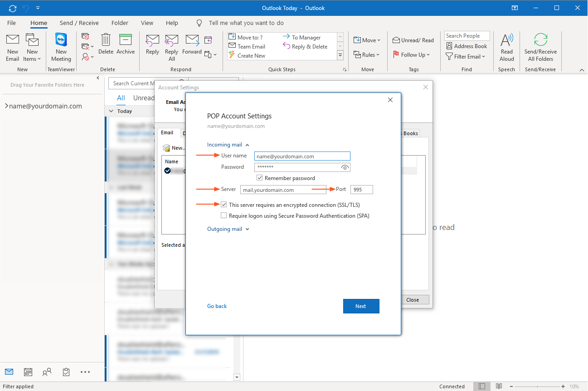Image resolution: width=588 pixels, height=391 pixels.
Task: Toggle encrypted connection SSL/TLS checkbox
Action: (224, 205)
